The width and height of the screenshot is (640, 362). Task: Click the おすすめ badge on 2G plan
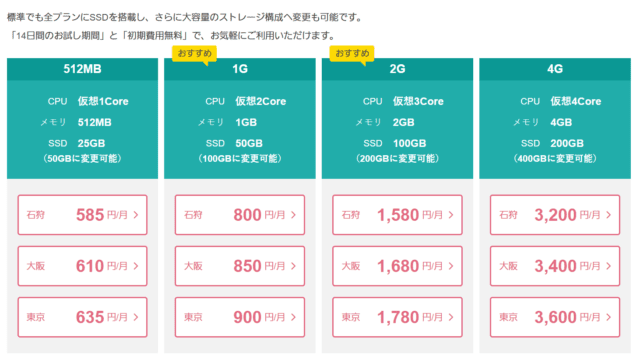(352, 54)
